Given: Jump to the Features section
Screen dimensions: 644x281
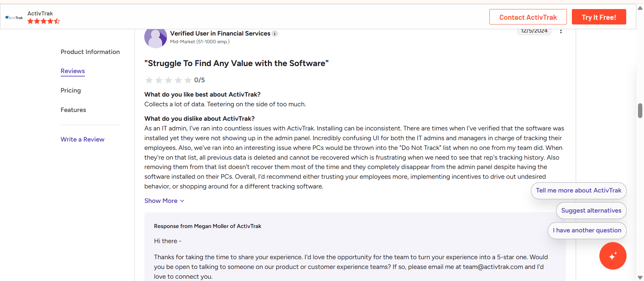Looking at the screenshot, I should [x=73, y=110].
